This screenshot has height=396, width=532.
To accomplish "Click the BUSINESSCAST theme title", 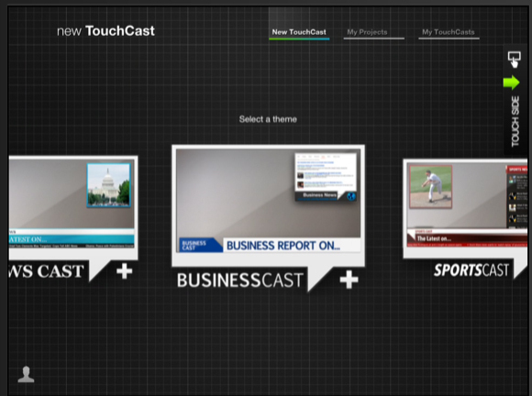I will (240, 280).
